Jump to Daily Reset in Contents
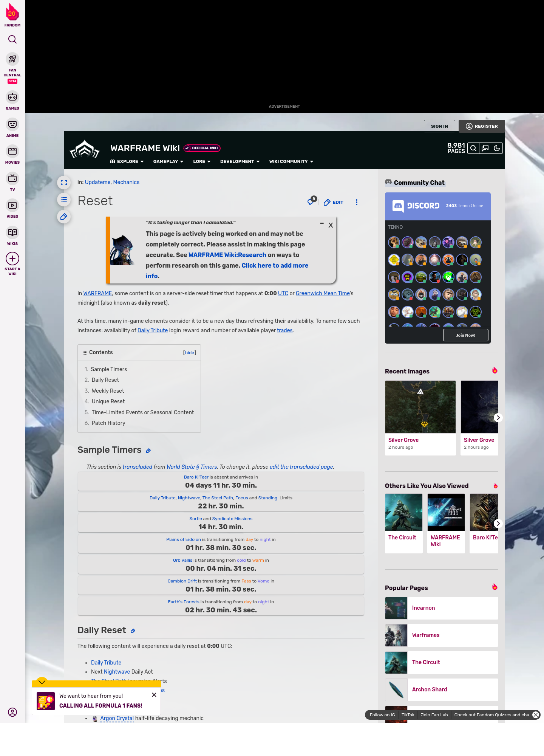Image resolution: width=544 pixels, height=756 pixels. click(105, 380)
